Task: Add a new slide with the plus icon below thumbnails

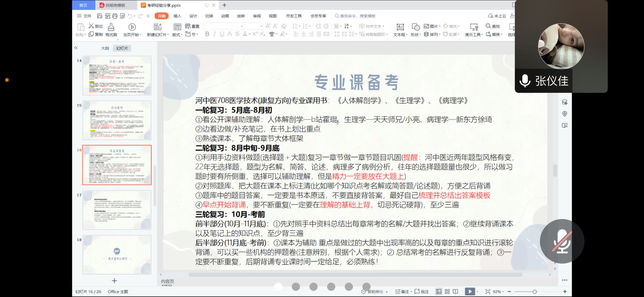Action: point(114,281)
